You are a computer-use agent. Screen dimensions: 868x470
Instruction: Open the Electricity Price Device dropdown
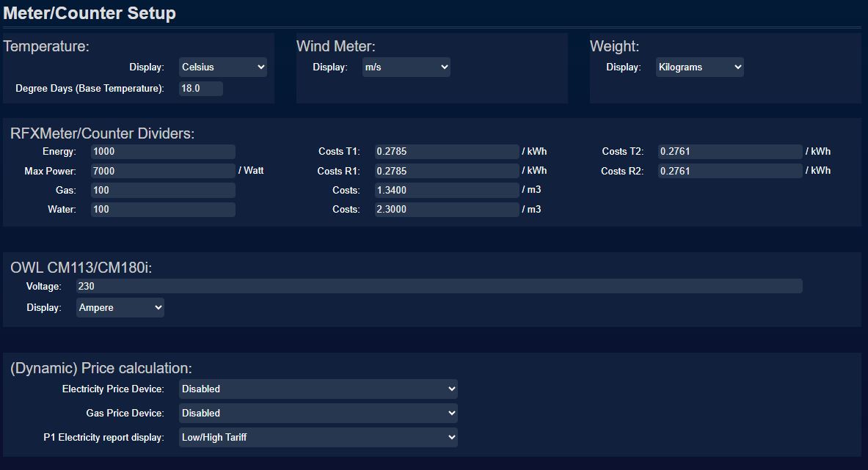pyautogui.click(x=318, y=389)
